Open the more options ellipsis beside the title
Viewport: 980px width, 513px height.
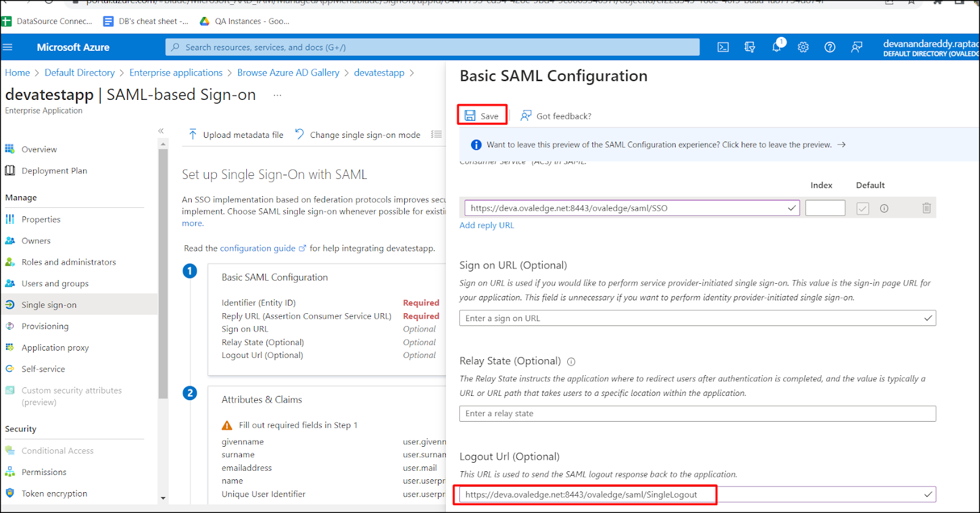(x=277, y=95)
